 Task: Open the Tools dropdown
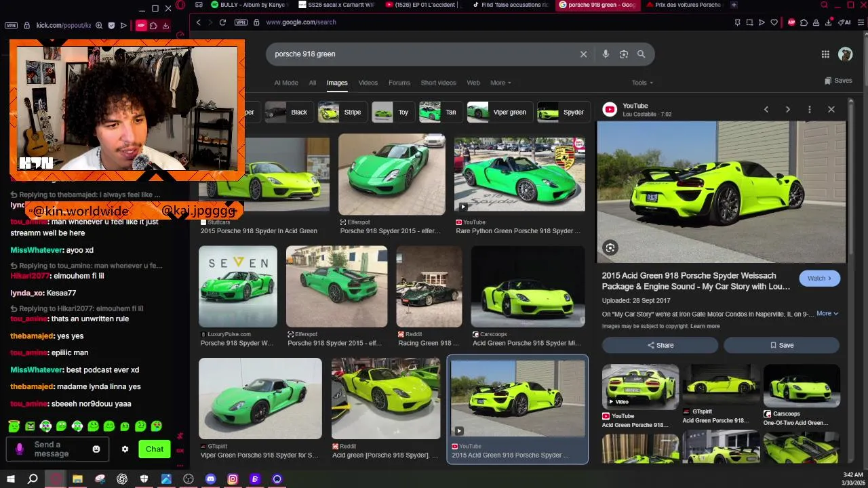click(642, 83)
